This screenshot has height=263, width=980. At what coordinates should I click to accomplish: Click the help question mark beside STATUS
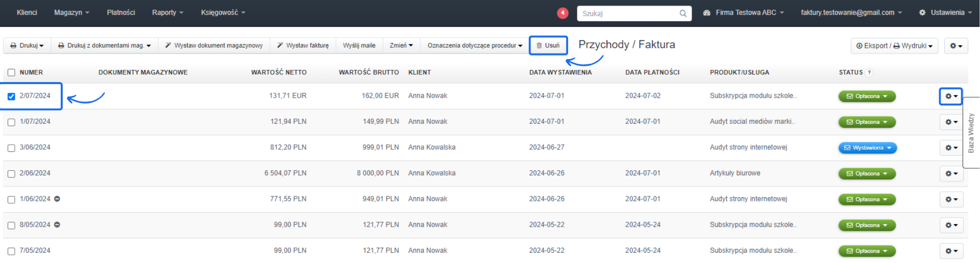point(869,72)
